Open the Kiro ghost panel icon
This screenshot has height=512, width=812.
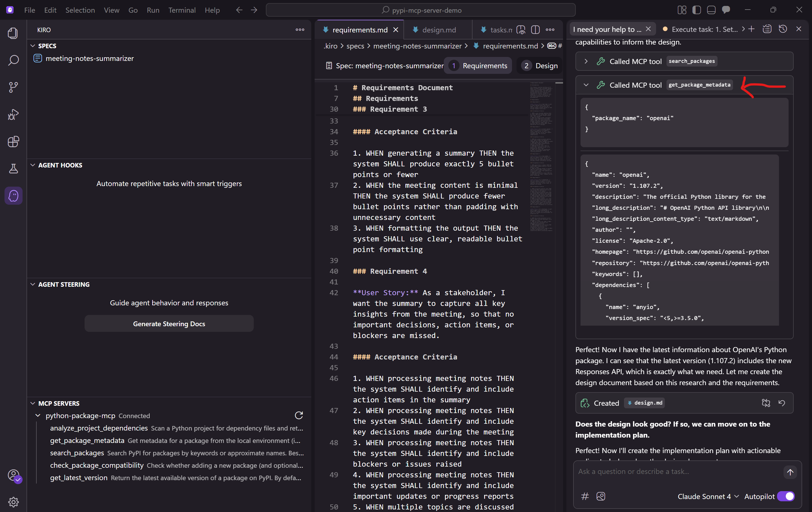point(14,196)
